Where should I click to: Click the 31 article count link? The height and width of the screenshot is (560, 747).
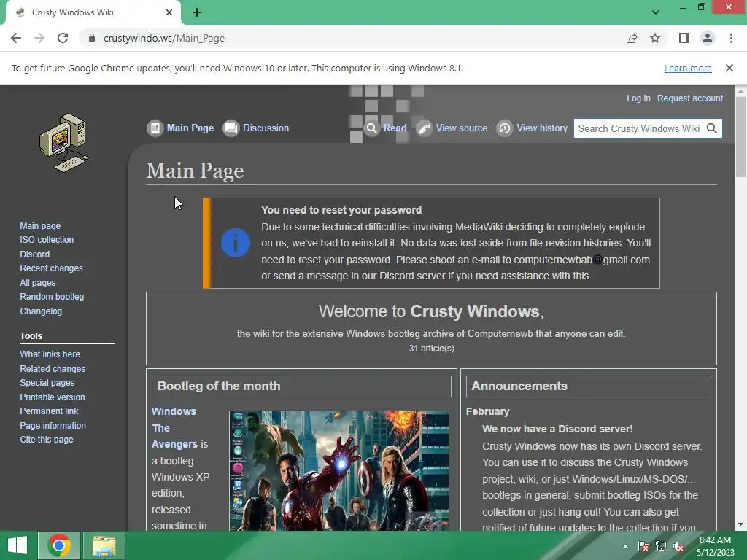[x=413, y=348]
